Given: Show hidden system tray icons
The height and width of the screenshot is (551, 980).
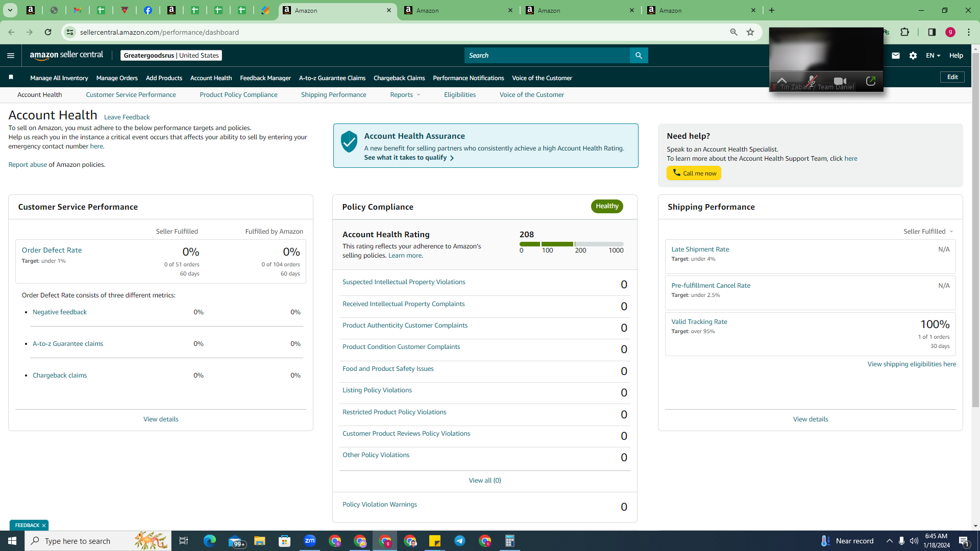Looking at the screenshot, I should point(890,541).
